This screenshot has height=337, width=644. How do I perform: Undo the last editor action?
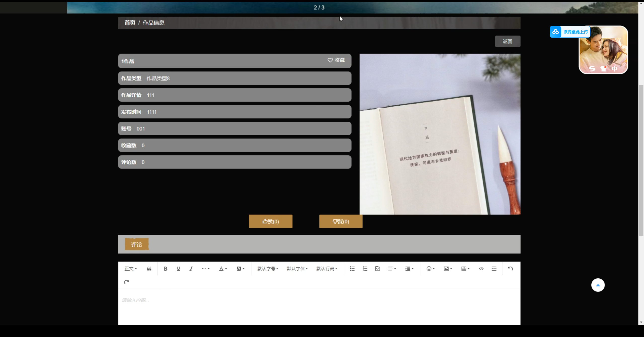point(510,269)
